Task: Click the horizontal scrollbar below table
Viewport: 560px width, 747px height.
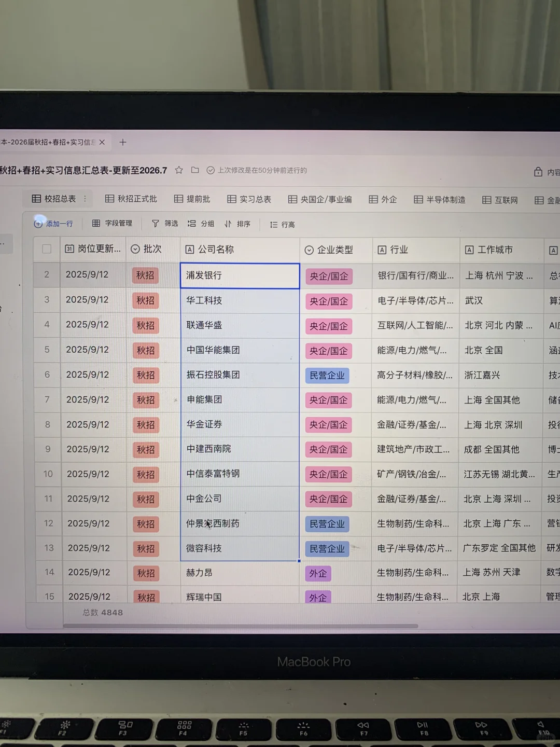Action: tap(240, 626)
